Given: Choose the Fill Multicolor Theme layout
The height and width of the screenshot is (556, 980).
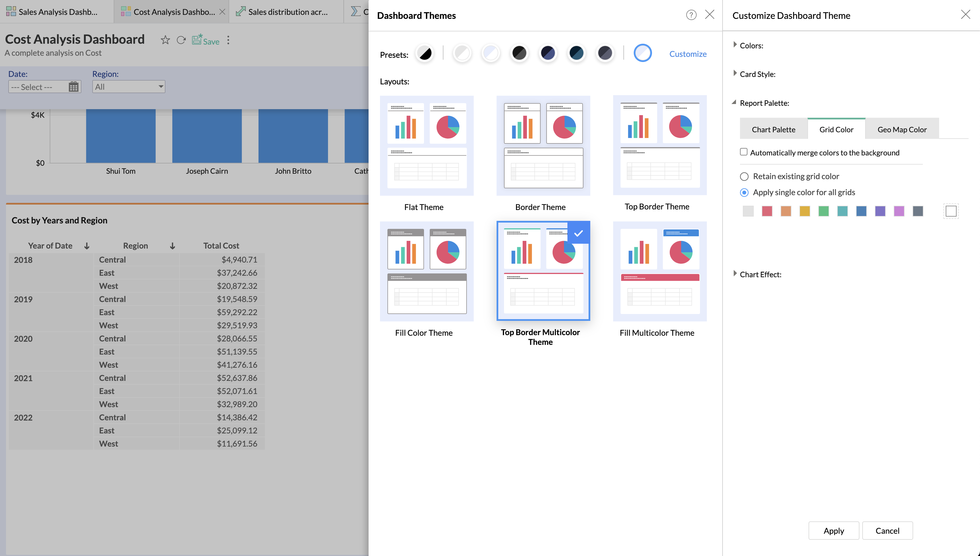Looking at the screenshot, I should point(660,271).
